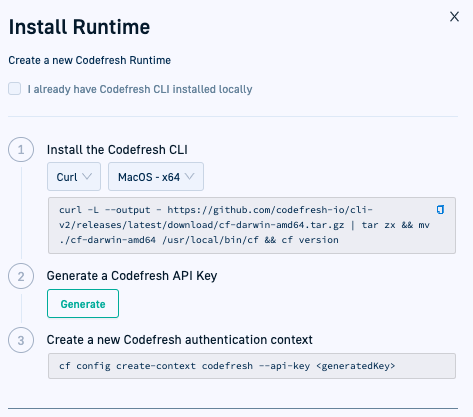Screen dimensions: 473x417
Task: Check the Codefresh CLI installed locally checkbox
Action: 15,89
